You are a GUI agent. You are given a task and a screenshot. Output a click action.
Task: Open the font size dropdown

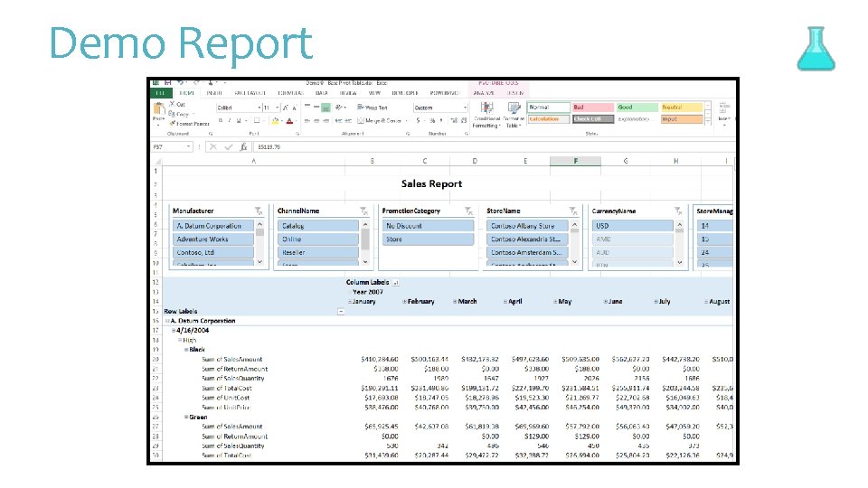[277, 108]
